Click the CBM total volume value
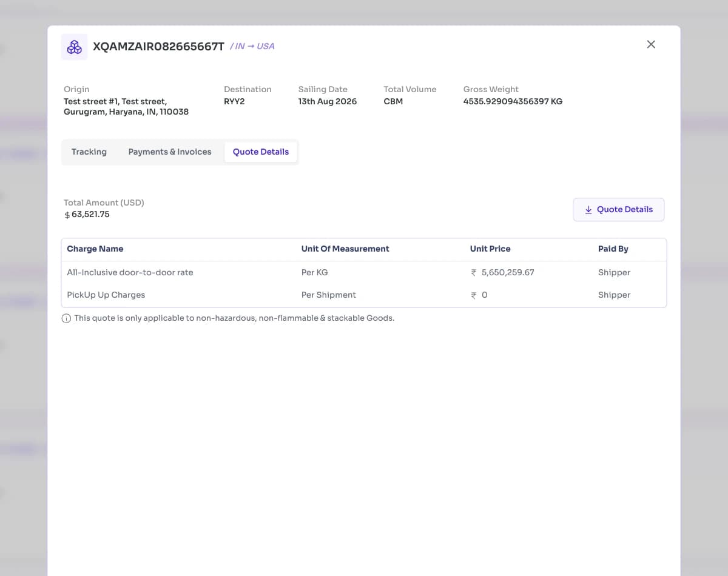 (x=393, y=102)
